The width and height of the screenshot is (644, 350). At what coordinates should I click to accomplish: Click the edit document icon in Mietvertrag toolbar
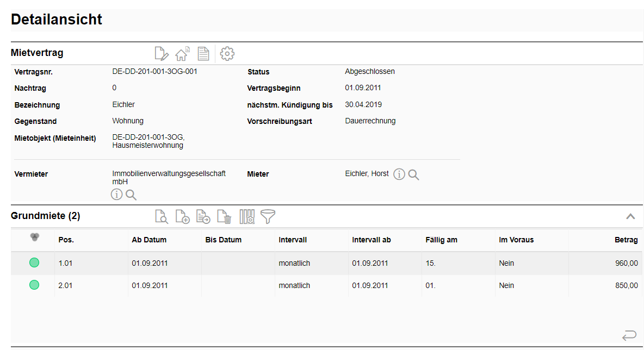[x=162, y=54]
